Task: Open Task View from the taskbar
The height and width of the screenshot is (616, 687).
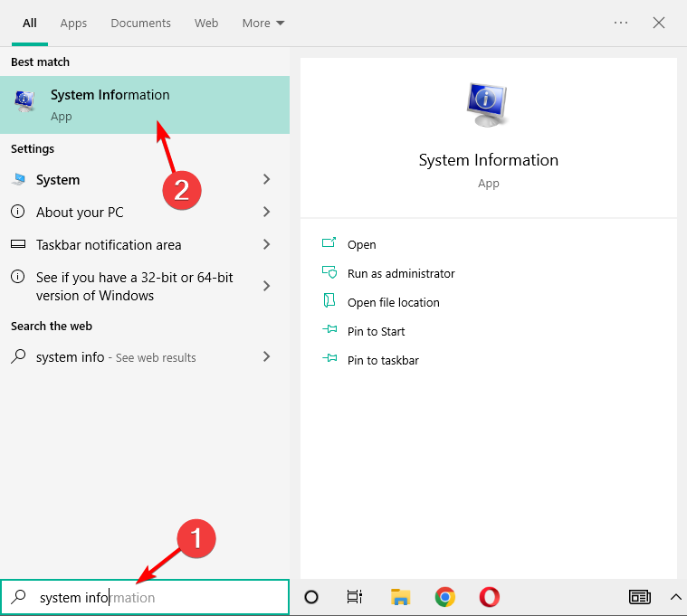Action: click(355, 597)
